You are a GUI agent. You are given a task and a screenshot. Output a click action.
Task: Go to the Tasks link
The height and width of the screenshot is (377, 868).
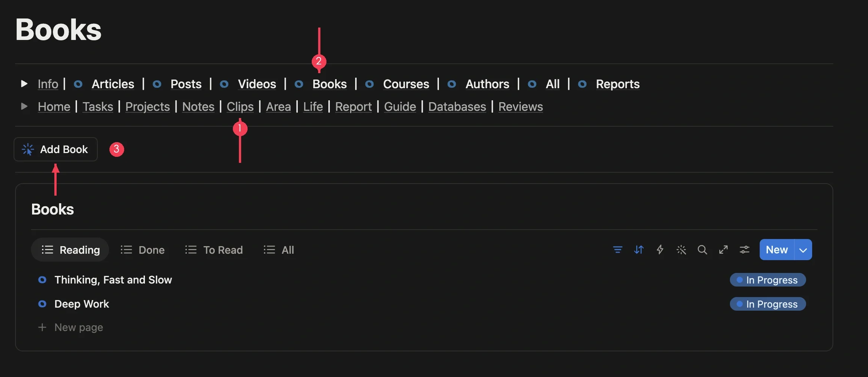point(98,107)
